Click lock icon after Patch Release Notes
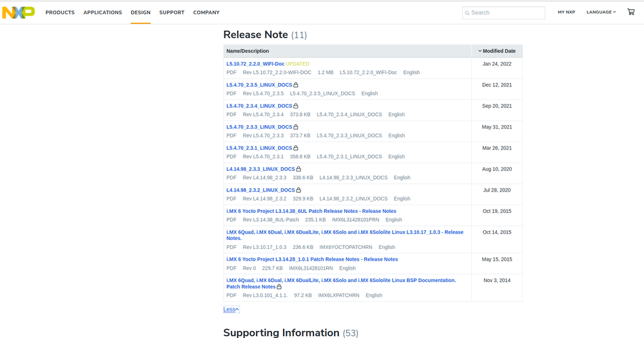644x338 pixels. pos(279,286)
